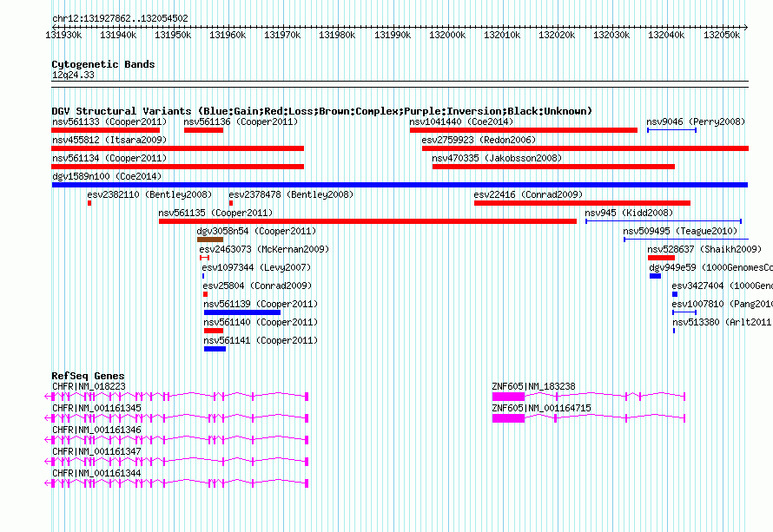Click the long red nsv561135 bar
This screenshot has height=532, width=773.
point(367,221)
